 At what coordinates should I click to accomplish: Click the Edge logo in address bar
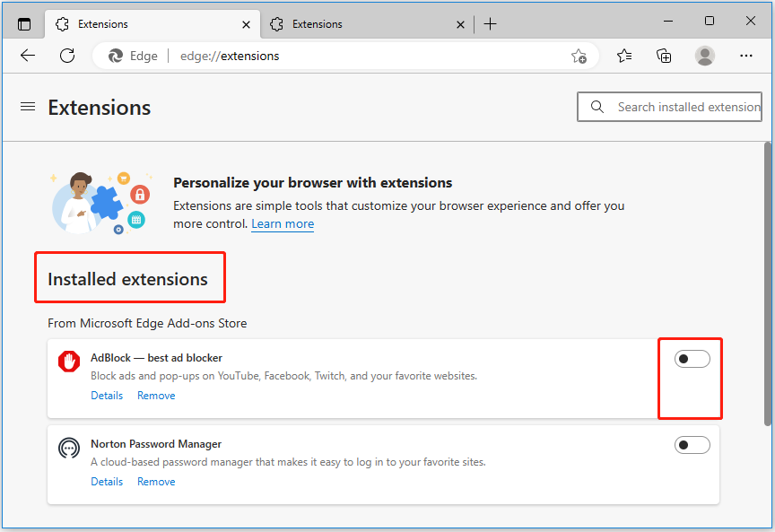116,56
